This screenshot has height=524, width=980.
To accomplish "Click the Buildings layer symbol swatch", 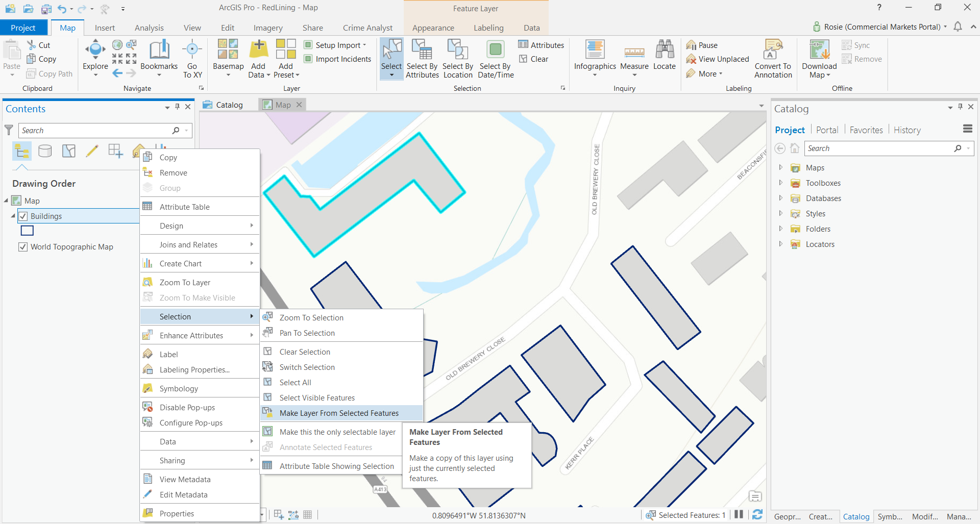I will (x=27, y=231).
